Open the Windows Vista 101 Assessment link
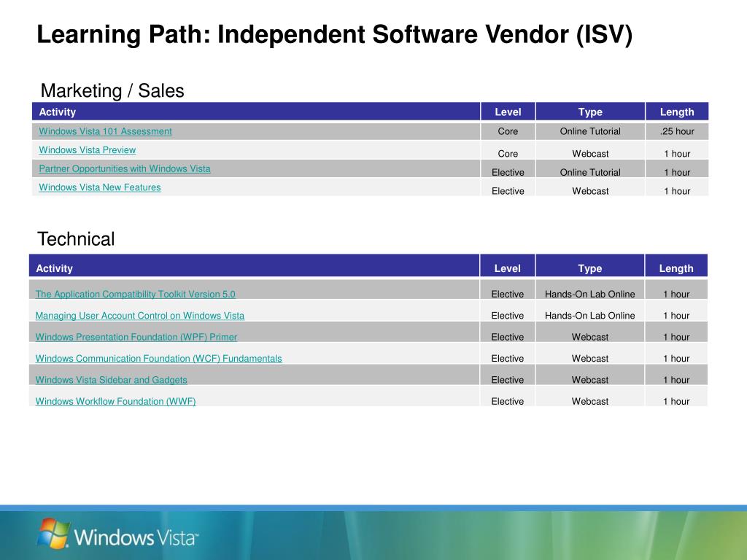This screenshot has height=560, width=747. pos(105,131)
